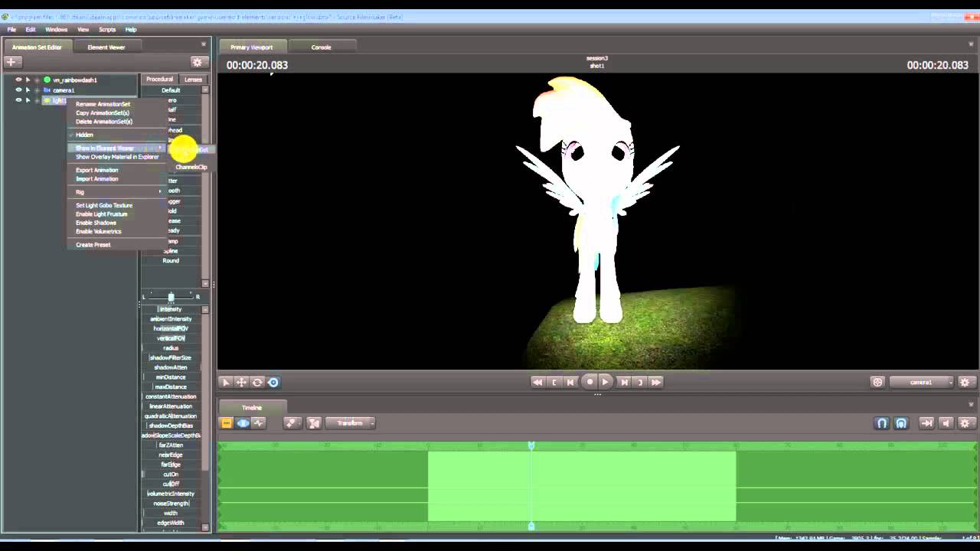
Task: Switch to the motion editor mode icon
Action: coord(243,422)
